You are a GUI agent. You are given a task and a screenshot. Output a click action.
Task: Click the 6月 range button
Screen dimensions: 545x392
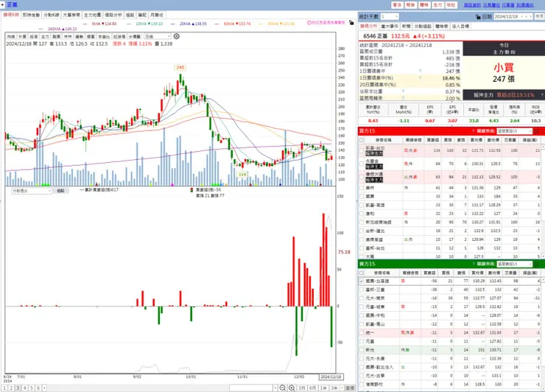tap(312, 388)
